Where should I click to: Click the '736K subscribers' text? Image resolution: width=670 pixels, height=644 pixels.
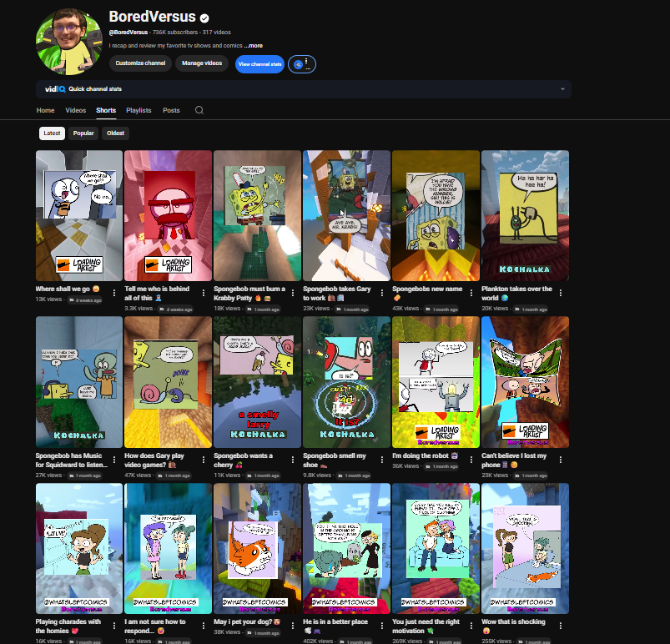pos(175,32)
